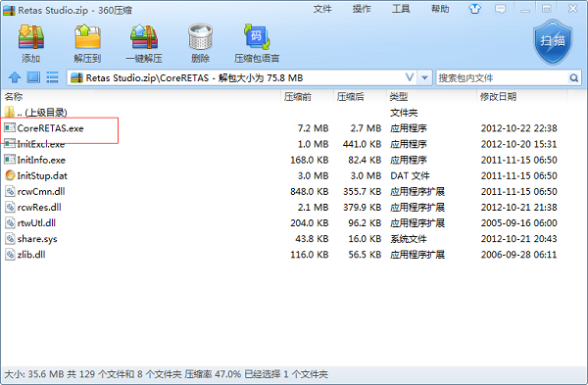Viewport: 588px width, 385px height.
Task: Click the 删除 (Delete) trash icon
Action: (x=200, y=37)
